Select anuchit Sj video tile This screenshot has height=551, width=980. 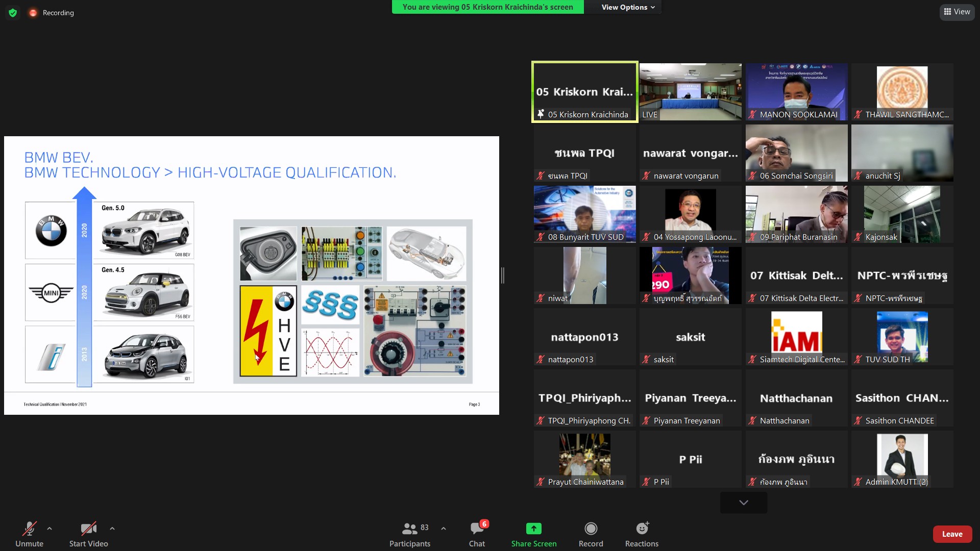(x=902, y=153)
